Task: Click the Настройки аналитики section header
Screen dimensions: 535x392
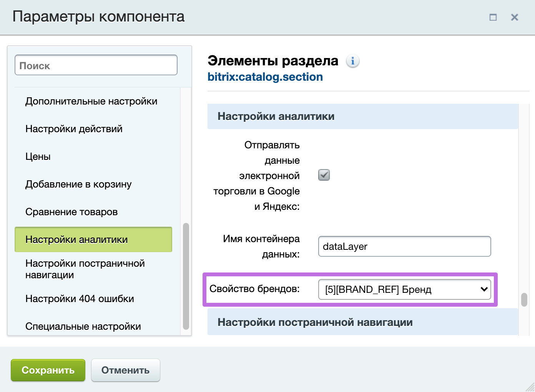Action: 363,116
